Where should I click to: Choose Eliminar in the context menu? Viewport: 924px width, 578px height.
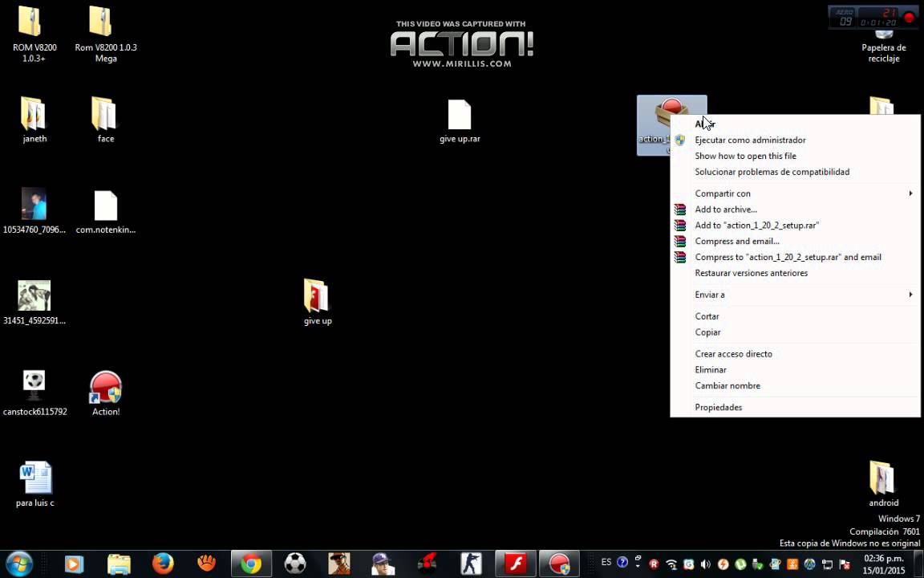795,369
